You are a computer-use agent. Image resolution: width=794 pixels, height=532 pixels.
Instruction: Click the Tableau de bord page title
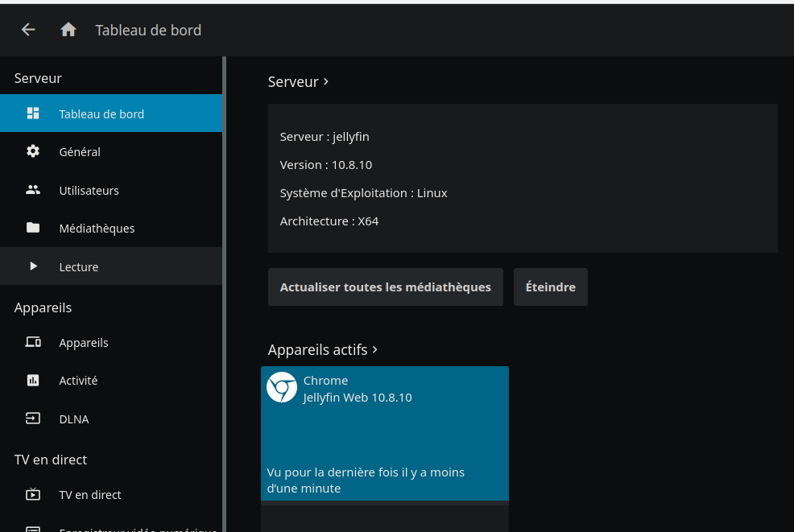coord(148,30)
